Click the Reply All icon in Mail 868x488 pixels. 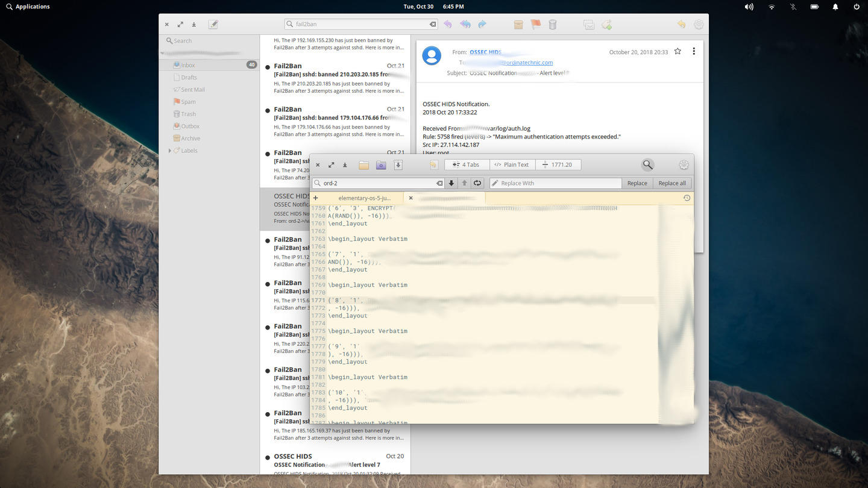pyautogui.click(x=465, y=24)
